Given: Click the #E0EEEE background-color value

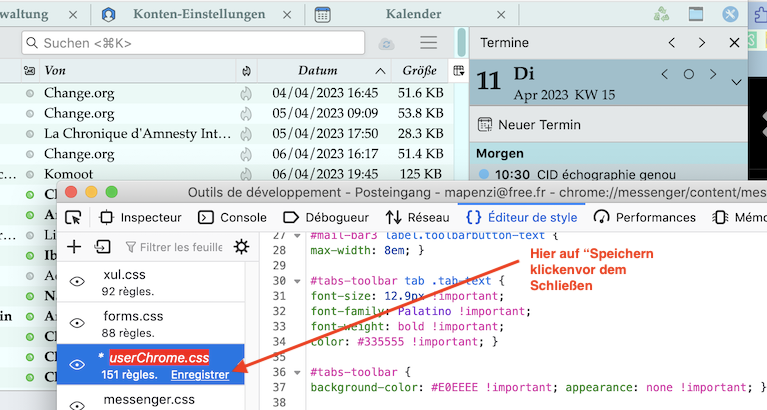Looking at the screenshot, I should pos(454,387).
